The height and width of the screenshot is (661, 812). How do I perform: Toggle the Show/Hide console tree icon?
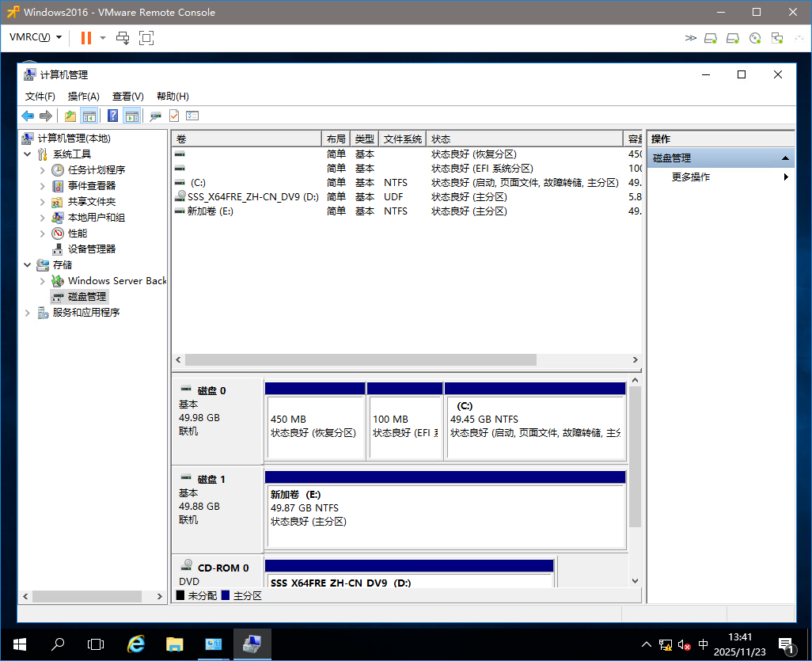(89, 116)
